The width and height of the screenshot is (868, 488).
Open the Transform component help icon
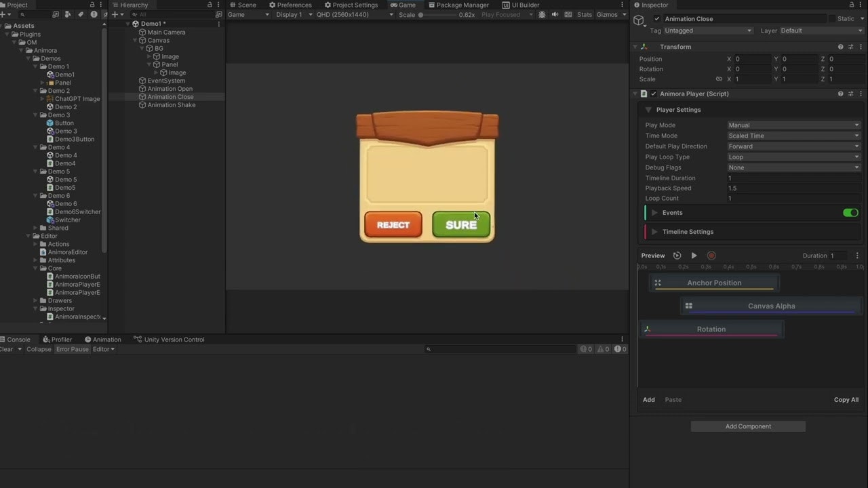tap(840, 47)
